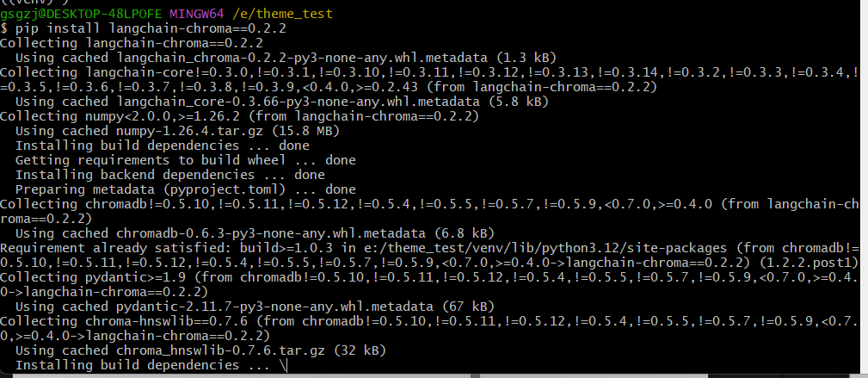Click the Collecting numpy<2.0.0,>=1.26.2 line
868x378 pixels.
239,116
